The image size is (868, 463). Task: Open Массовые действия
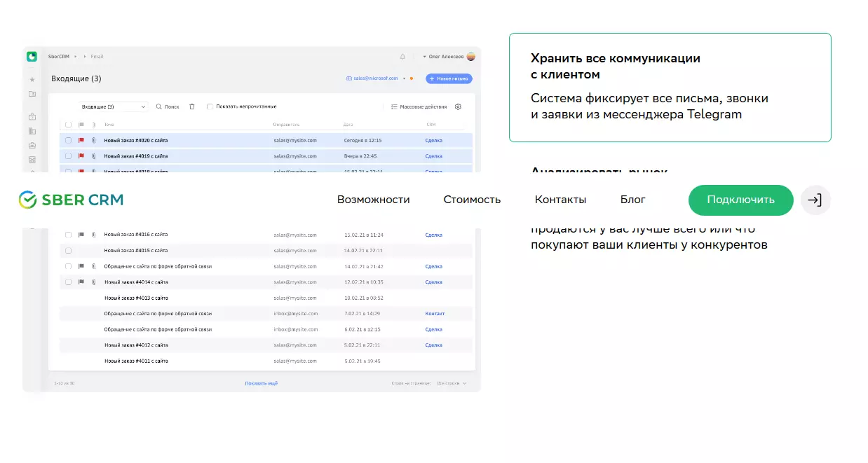coord(419,106)
